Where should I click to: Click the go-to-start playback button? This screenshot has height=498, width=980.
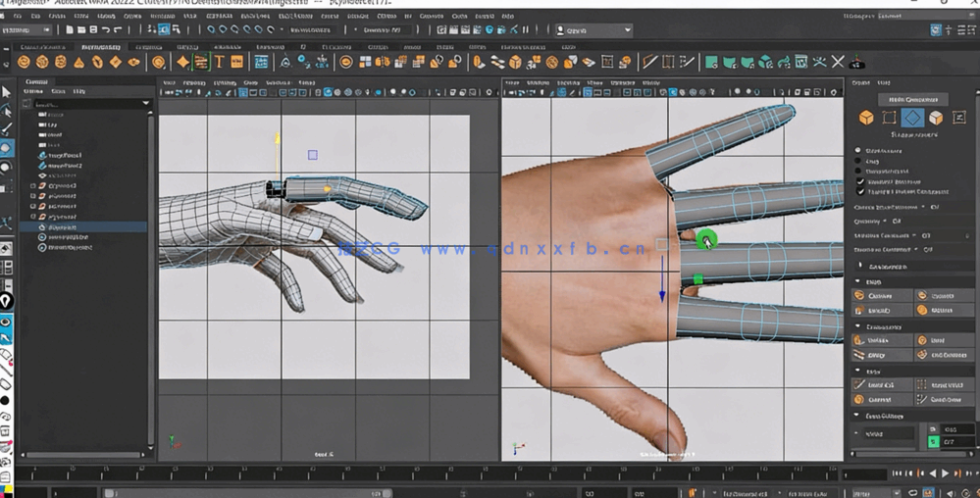coord(899,473)
